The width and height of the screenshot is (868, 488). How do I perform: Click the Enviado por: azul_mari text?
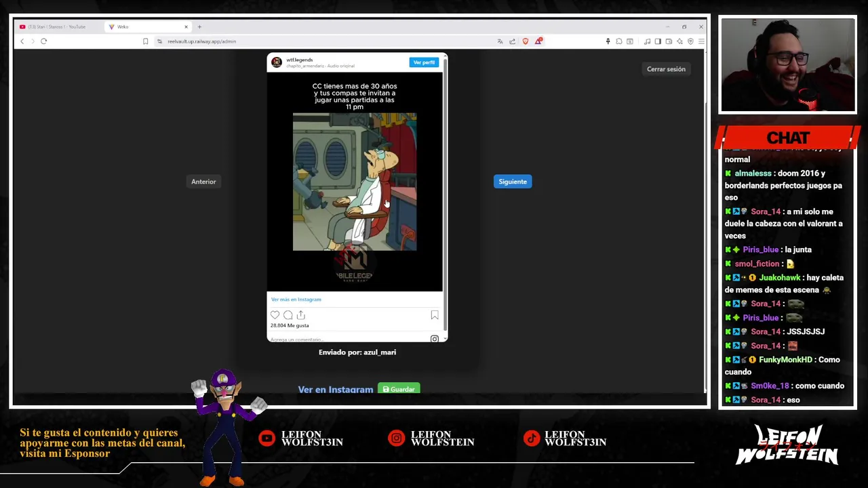coord(357,352)
